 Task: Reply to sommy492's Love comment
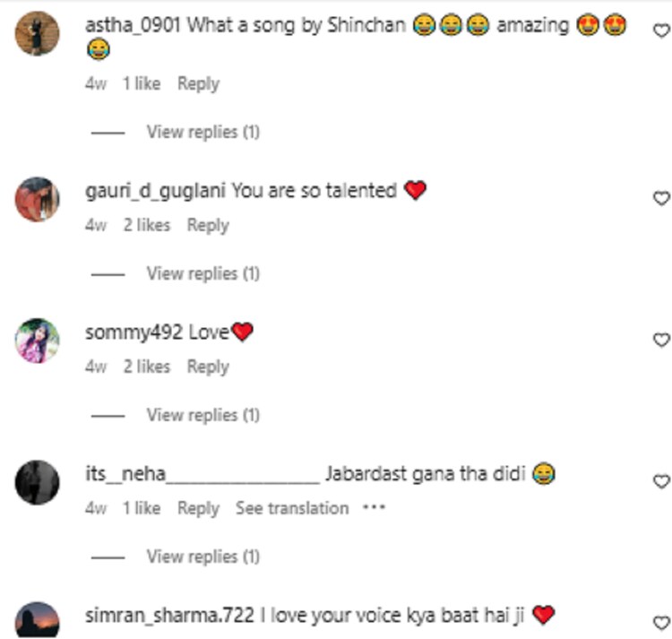coord(208,367)
